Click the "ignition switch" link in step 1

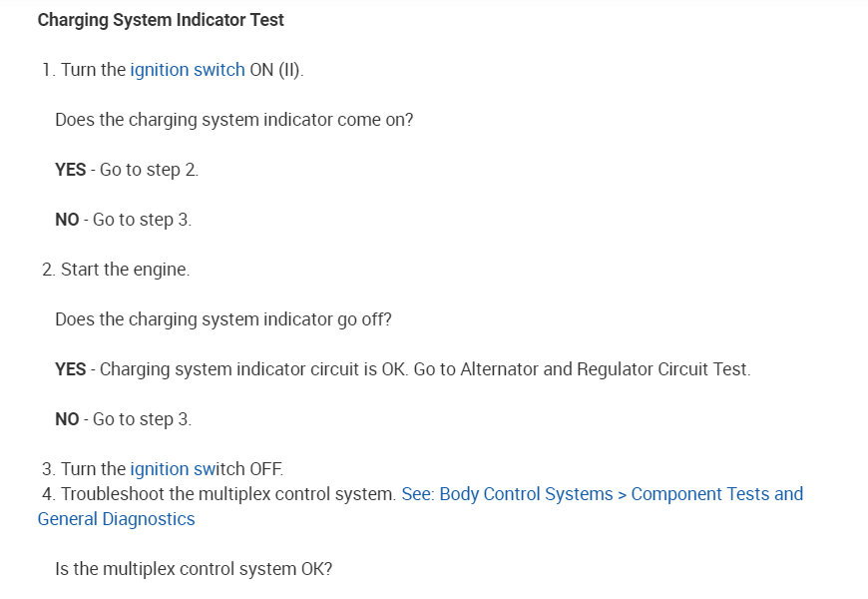[x=188, y=70]
